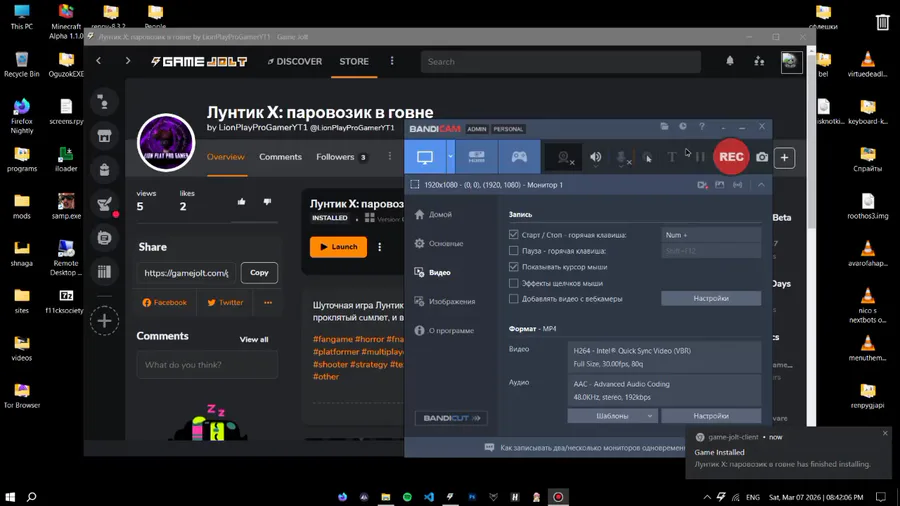The width and height of the screenshot is (900, 506).
Task: Open О программе section in Bandicam
Action: pyautogui.click(x=445, y=330)
